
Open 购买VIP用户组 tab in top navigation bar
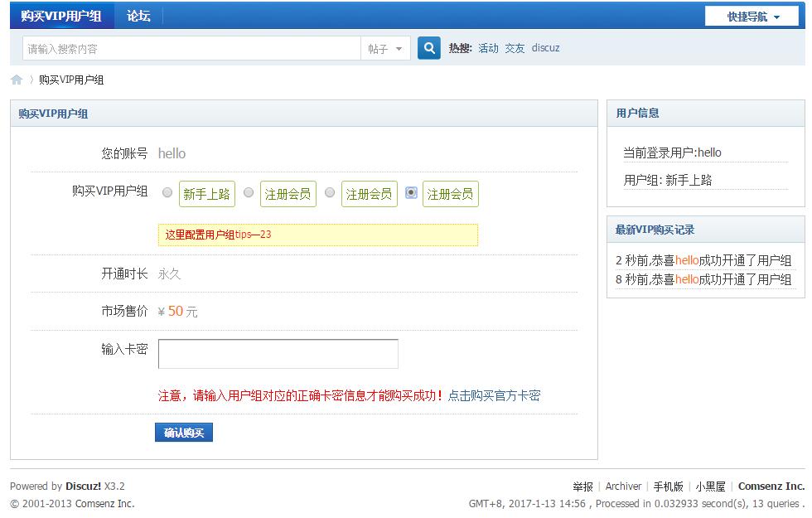click(x=60, y=16)
